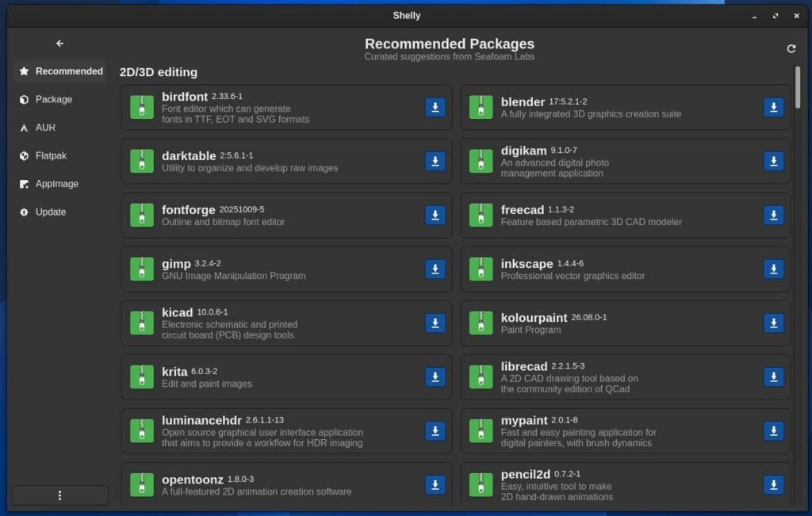Image resolution: width=812 pixels, height=516 pixels.
Task: Click the 'Edit and paint images' description
Action: click(207, 384)
